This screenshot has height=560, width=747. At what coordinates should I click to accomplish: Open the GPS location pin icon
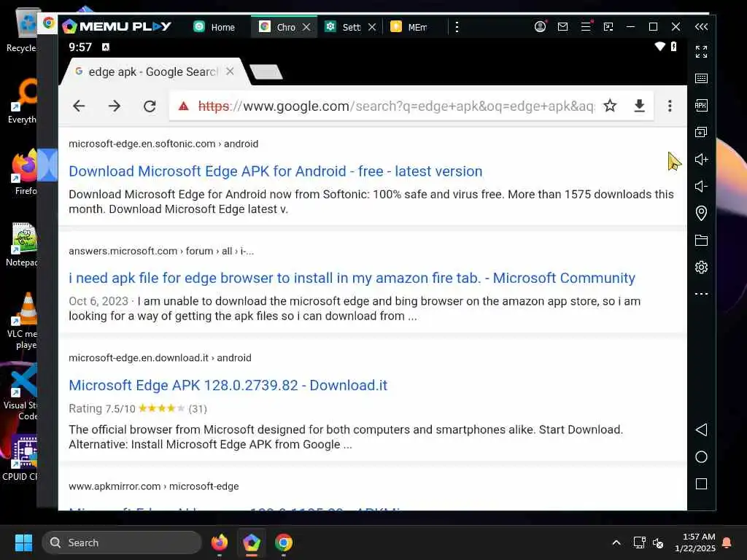pos(701,213)
